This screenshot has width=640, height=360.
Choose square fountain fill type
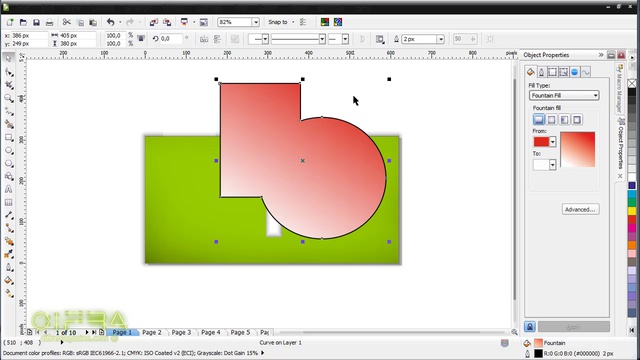pos(577,120)
